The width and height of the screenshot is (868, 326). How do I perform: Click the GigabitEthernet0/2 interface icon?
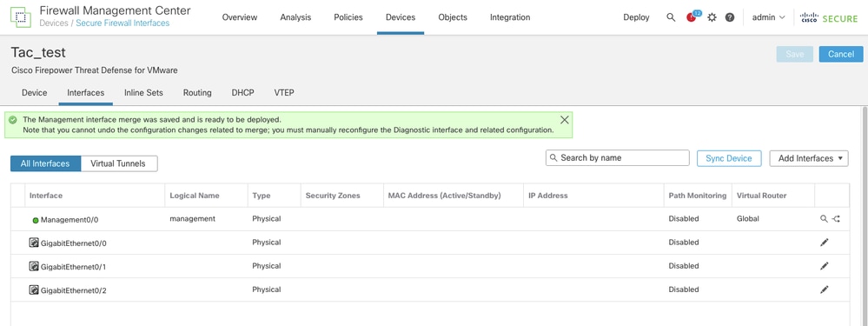tap(34, 289)
